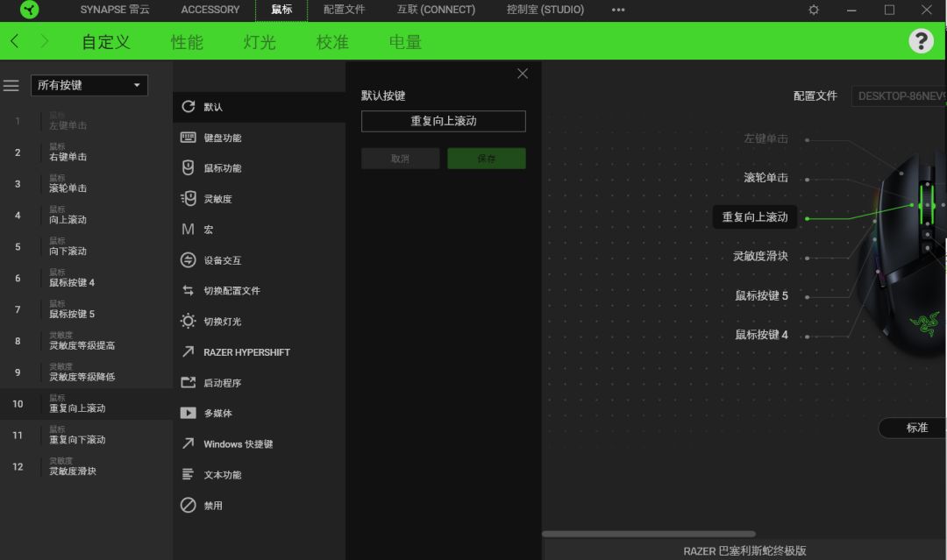This screenshot has width=947, height=560.
Task: Open the 所有按键 dropdown
Action: pos(89,85)
